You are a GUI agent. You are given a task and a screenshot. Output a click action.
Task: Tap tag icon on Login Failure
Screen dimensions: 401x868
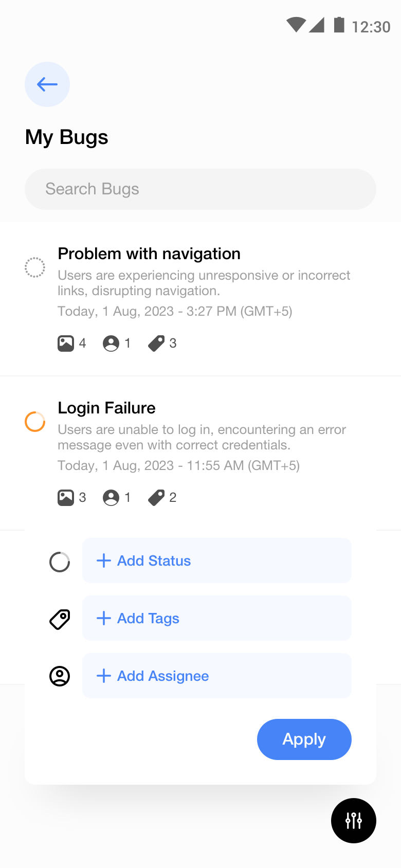pyautogui.click(x=156, y=498)
